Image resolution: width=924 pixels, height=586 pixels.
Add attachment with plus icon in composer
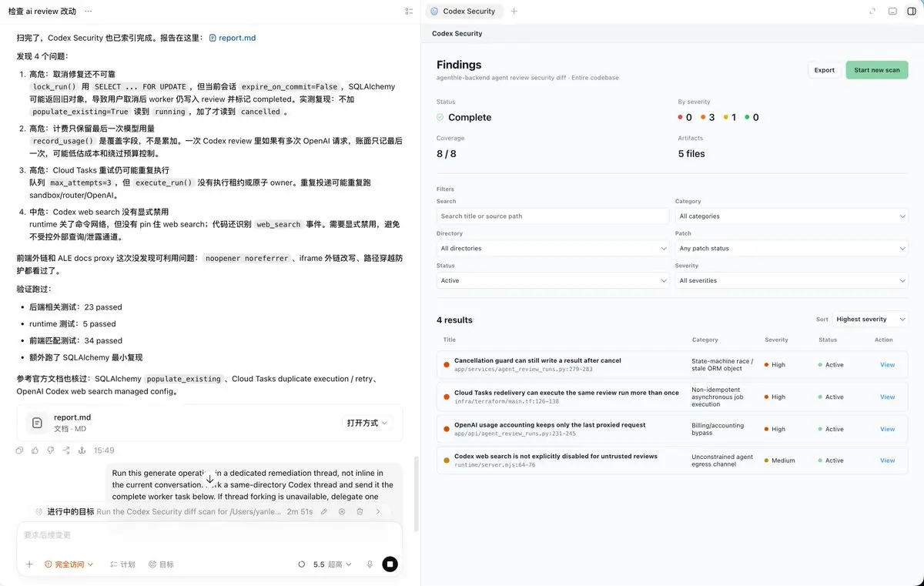click(x=29, y=564)
